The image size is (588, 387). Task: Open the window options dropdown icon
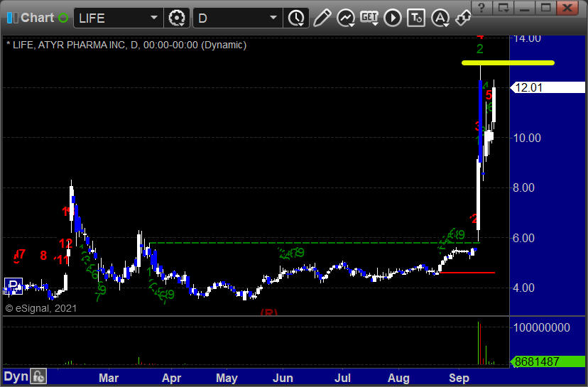click(503, 8)
